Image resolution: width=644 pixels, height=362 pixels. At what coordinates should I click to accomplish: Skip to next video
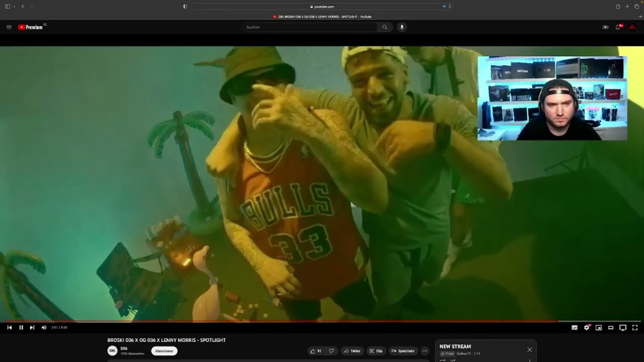pos(32,327)
